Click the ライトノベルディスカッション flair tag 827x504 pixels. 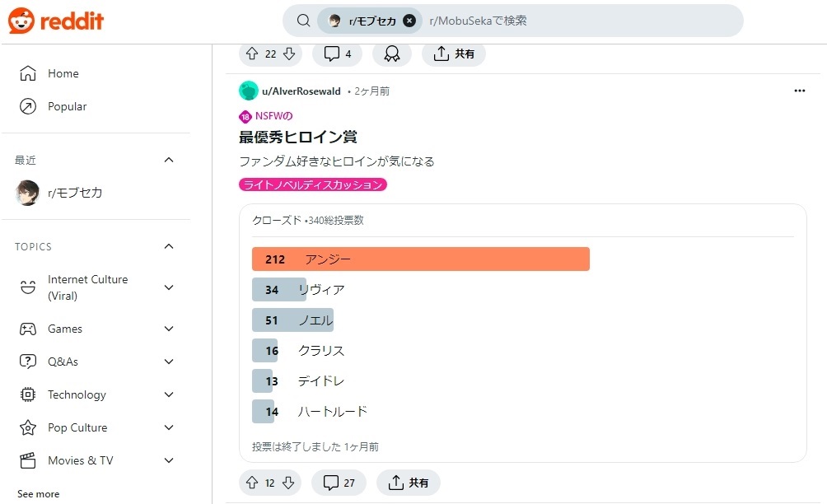click(x=313, y=185)
